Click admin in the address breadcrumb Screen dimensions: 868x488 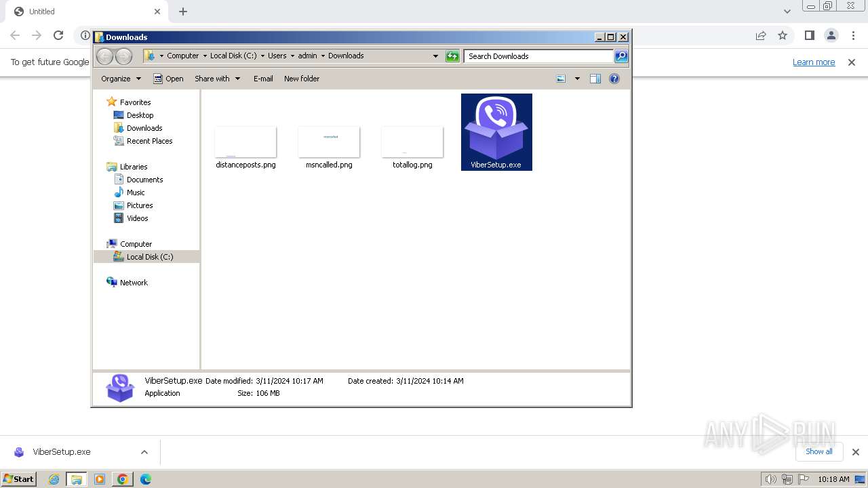[307, 56]
